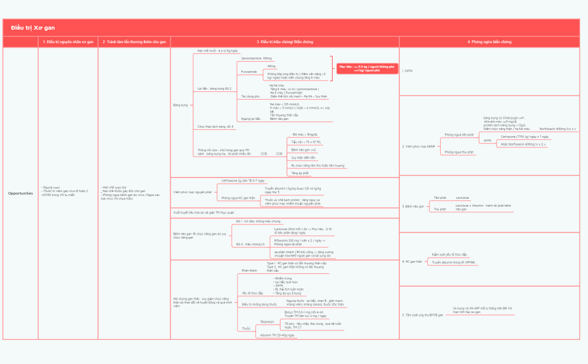Select the '2. Viêm phúc mạc NKNP' node

(x=418, y=147)
